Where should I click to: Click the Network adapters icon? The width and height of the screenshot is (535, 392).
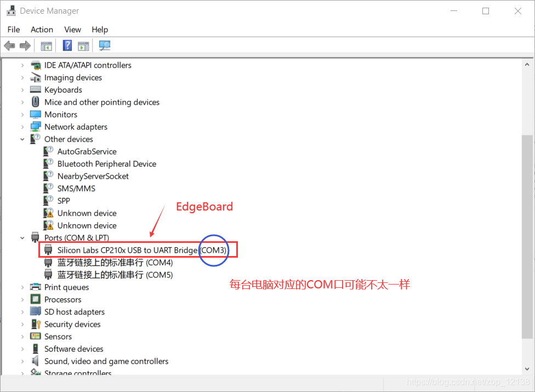click(36, 127)
